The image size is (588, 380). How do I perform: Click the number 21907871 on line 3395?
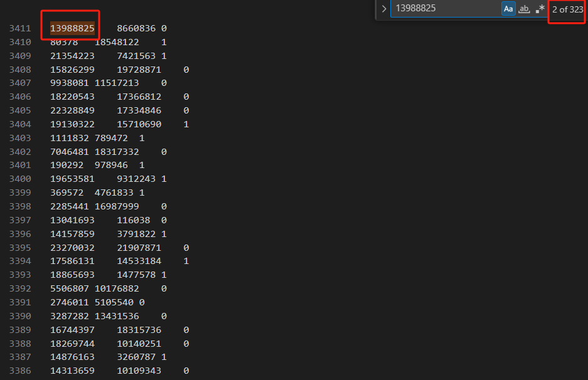(139, 248)
